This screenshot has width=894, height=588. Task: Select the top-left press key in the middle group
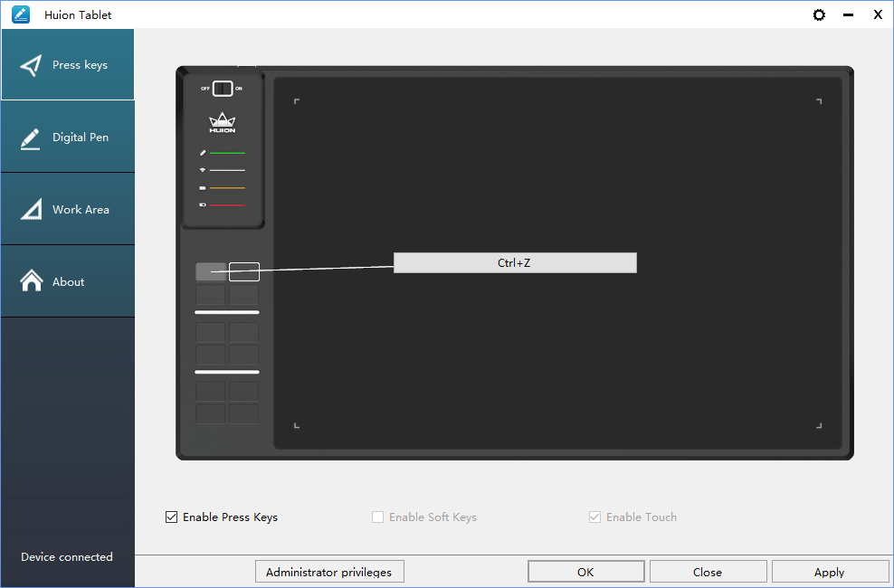click(x=211, y=332)
